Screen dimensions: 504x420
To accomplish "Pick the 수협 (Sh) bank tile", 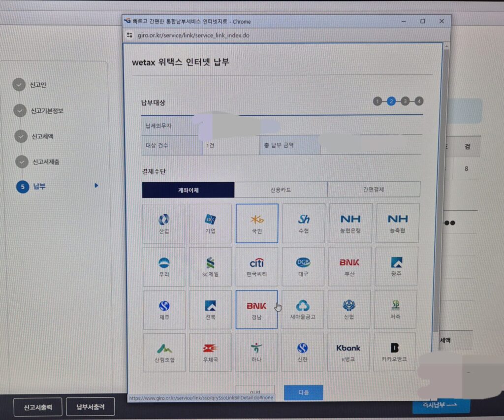I will tap(304, 223).
